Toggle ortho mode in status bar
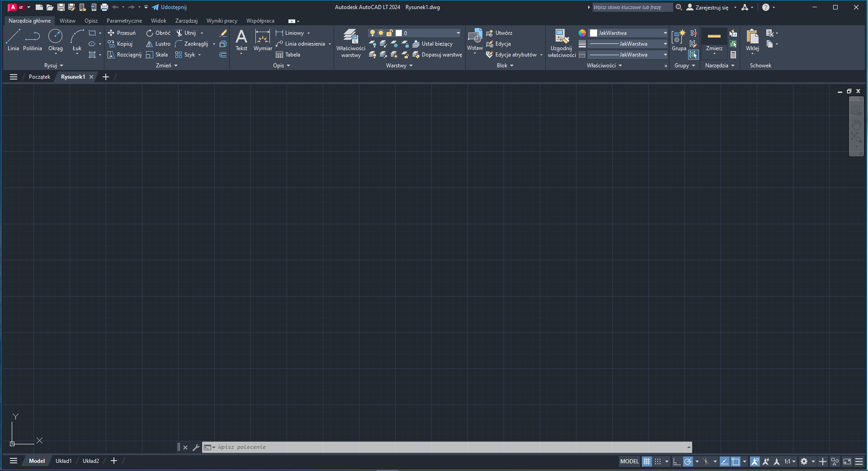Image resolution: width=868 pixels, height=471 pixels. [677, 462]
